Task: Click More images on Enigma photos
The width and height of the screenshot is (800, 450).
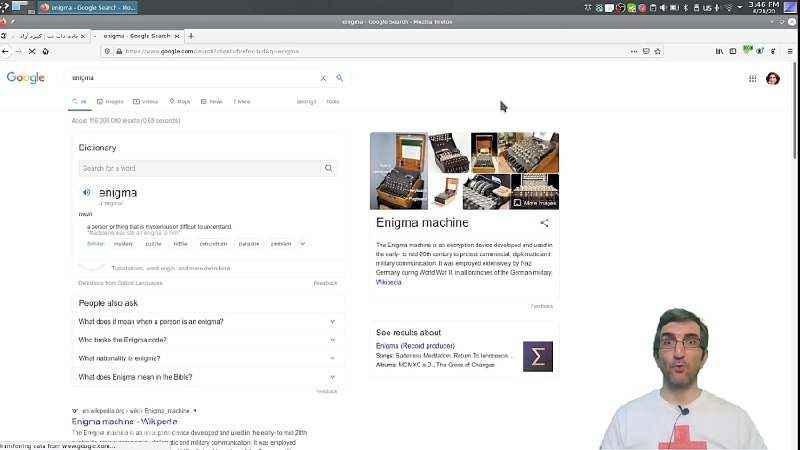Action: tap(535, 203)
